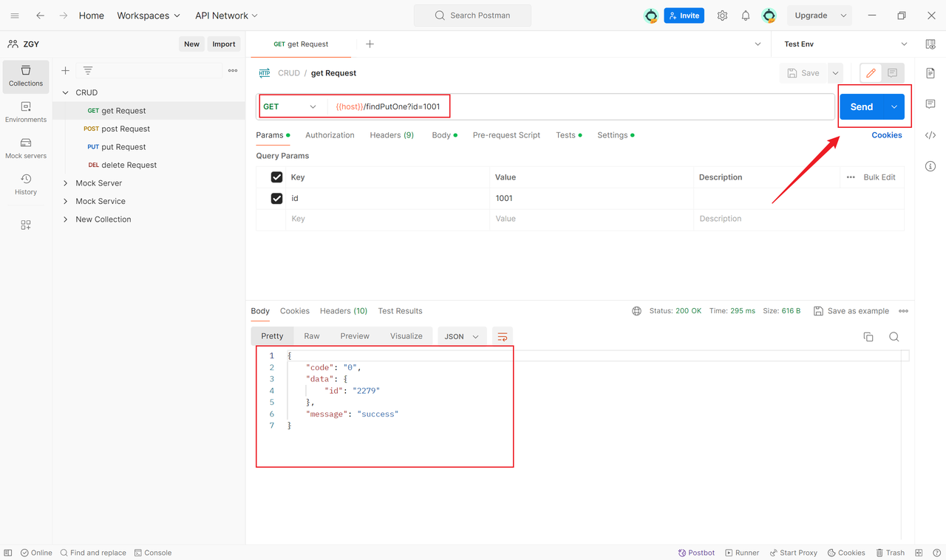Toggle the wrap lines icon in response
This screenshot has height=560, width=946.
(503, 337)
